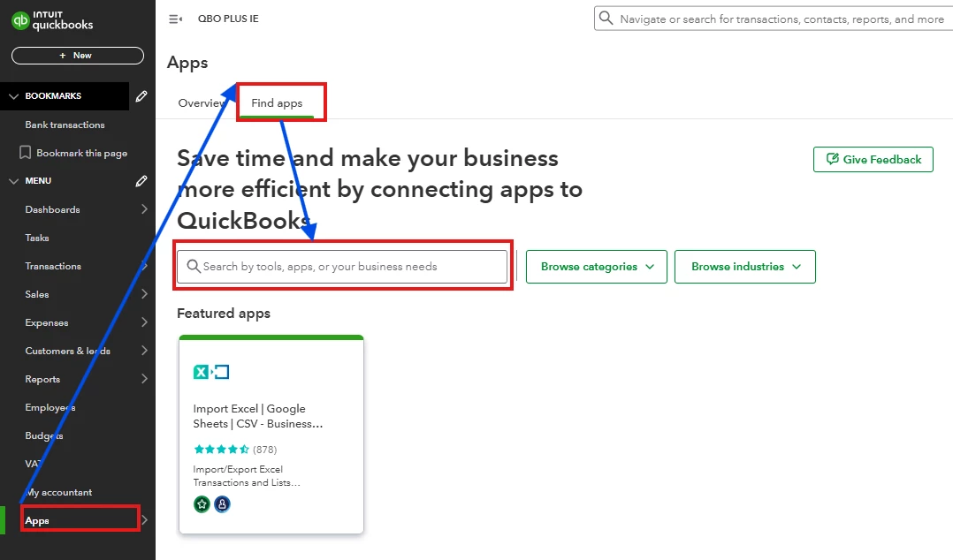The height and width of the screenshot is (560, 953).
Task: Open the Import Excel | Google Sheets app title
Action: tap(258, 416)
